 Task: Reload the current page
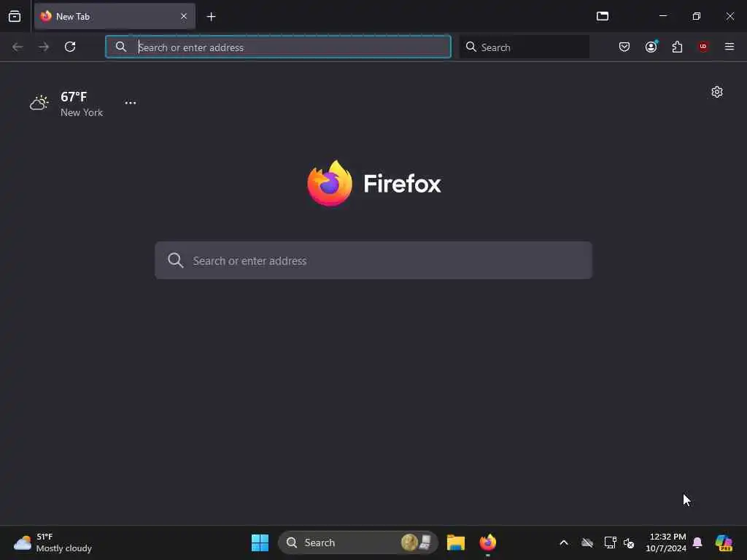(x=70, y=47)
